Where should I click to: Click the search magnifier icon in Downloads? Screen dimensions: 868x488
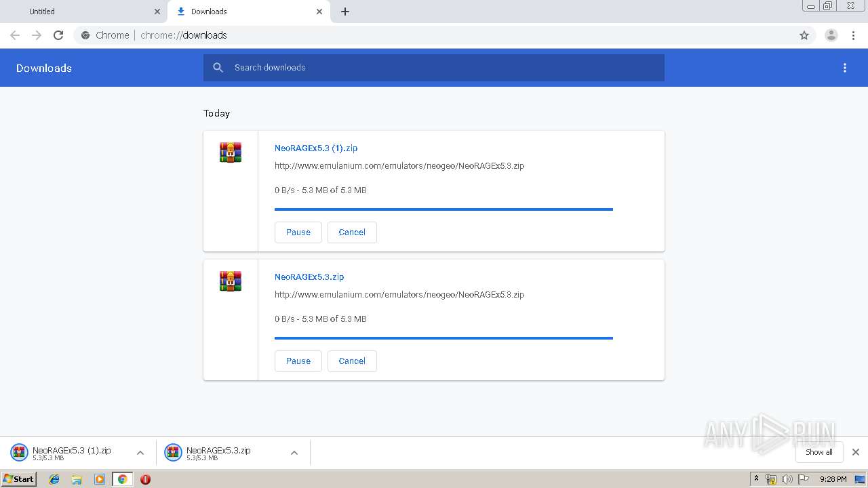tap(218, 68)
